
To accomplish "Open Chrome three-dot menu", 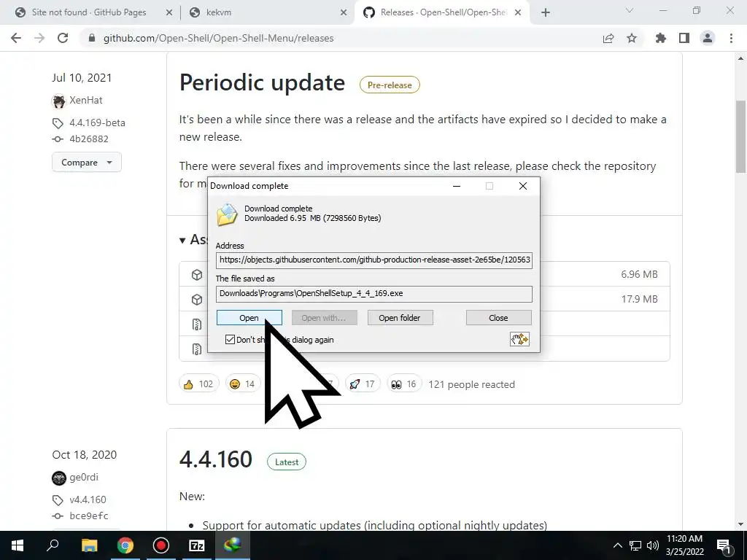I will click(x=731, y=38).
